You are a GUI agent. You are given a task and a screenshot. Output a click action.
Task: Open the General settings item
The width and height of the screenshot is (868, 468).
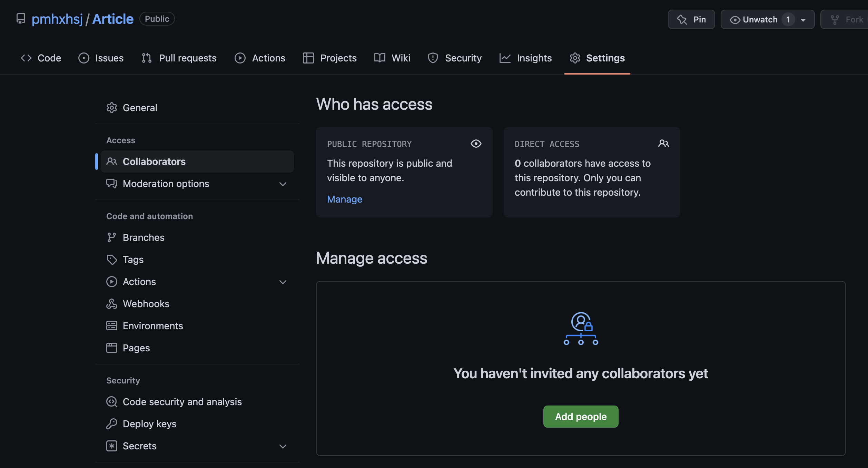(x=140, y=108)
